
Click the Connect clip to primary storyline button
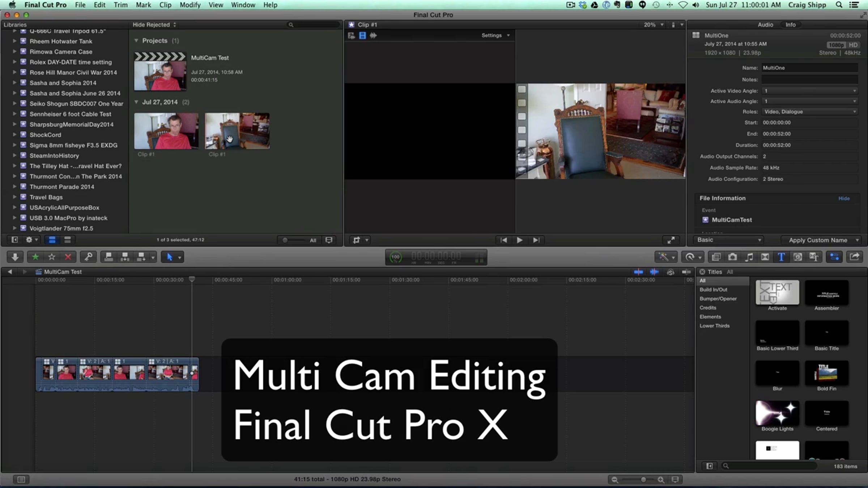pyautogui.click(x=109, y=257)
